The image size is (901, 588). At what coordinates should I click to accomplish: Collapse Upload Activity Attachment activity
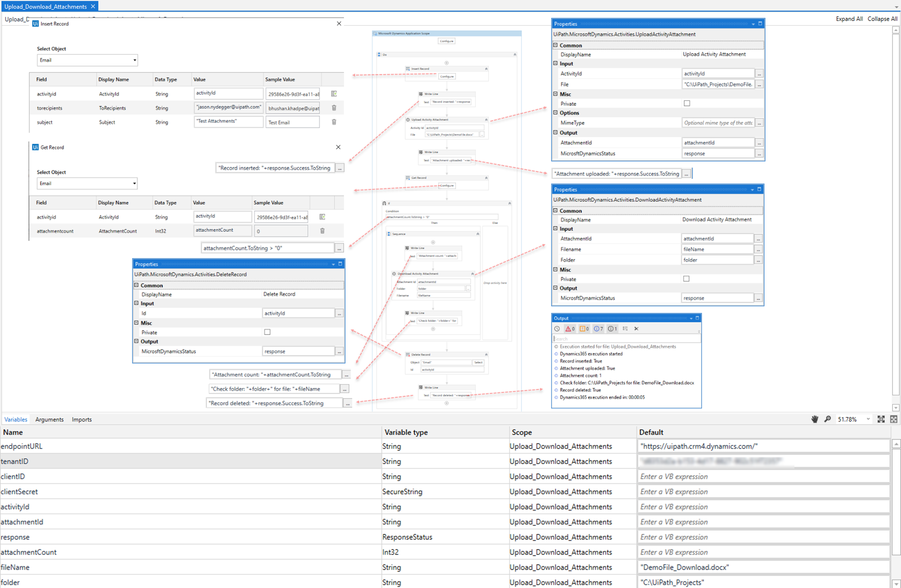point(486,120)
